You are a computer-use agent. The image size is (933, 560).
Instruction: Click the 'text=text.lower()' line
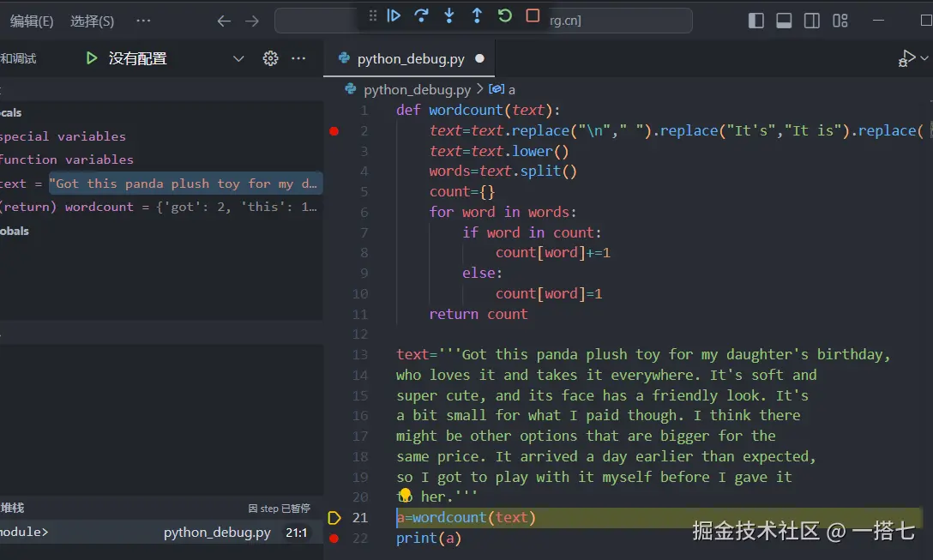[x=498, y=151]
